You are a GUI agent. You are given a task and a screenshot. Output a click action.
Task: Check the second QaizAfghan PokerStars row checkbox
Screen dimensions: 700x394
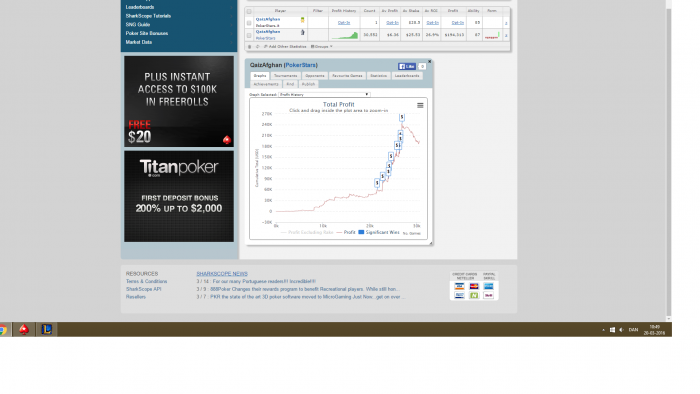249,35
